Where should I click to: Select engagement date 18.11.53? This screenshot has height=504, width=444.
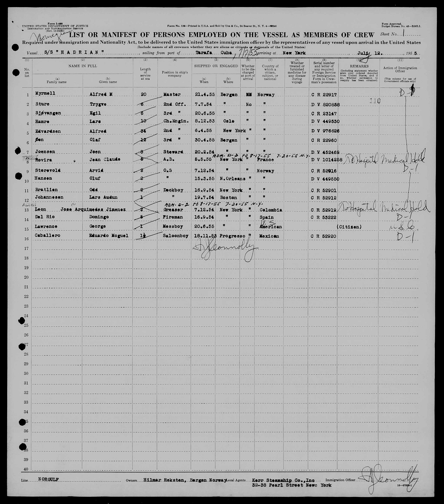[205, 236]
